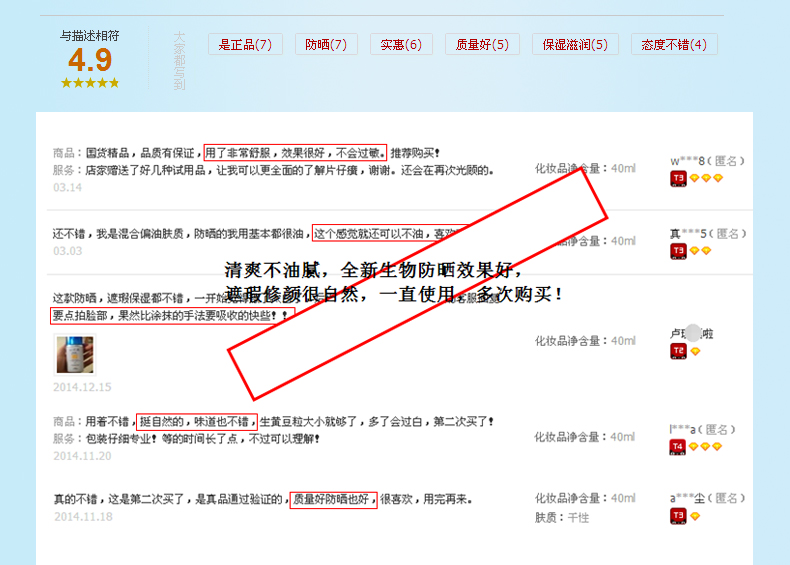Click the T3 badge beside reviewer 真***5
This screenshot has width=790, height=565.
tap(678, 251)
